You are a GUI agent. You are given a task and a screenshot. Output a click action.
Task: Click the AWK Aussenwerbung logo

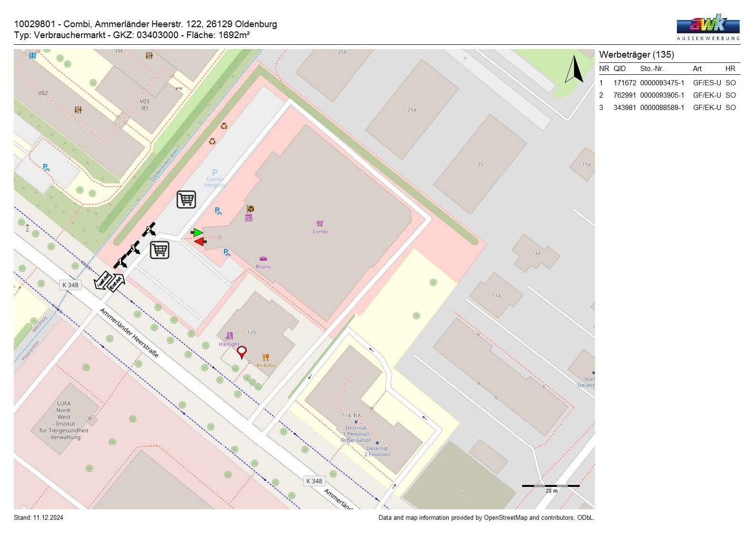click(708, 27)
